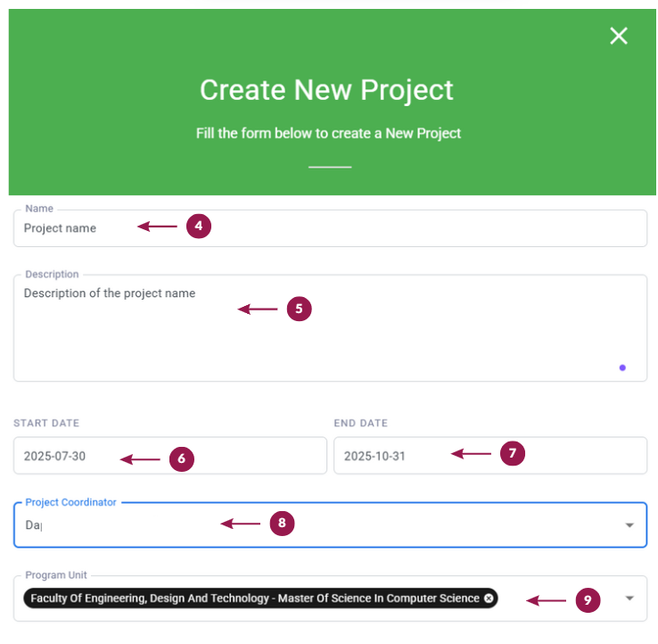Click the numbered badge 4 beside Name
Image resolution: width=658 pixels, height=644 pixels.
(199, 227)
